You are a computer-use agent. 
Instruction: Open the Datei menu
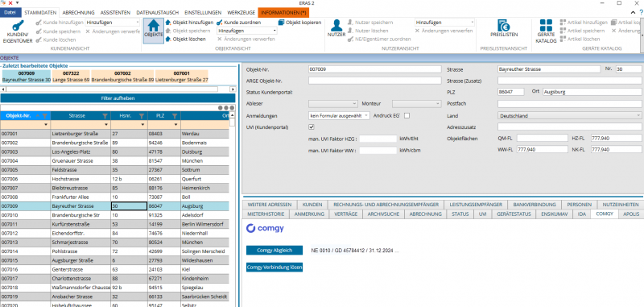pos(10,13)
